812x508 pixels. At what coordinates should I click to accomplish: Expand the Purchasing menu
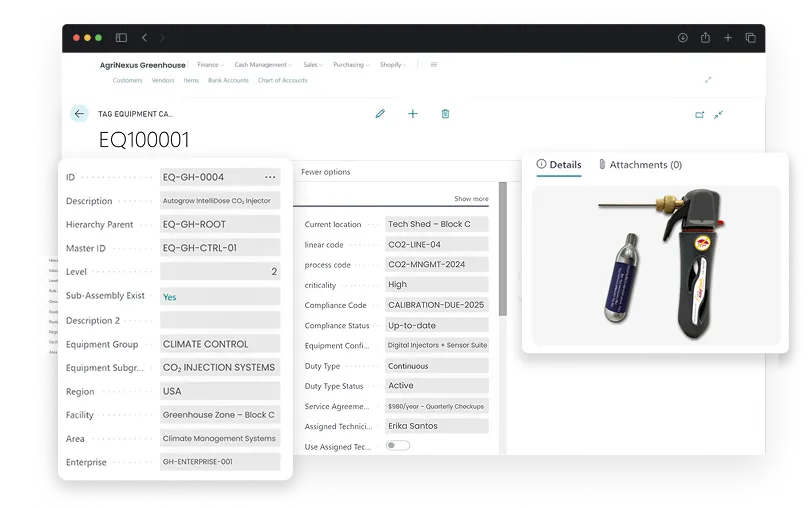pyautogui.click(x=350, y=65)
